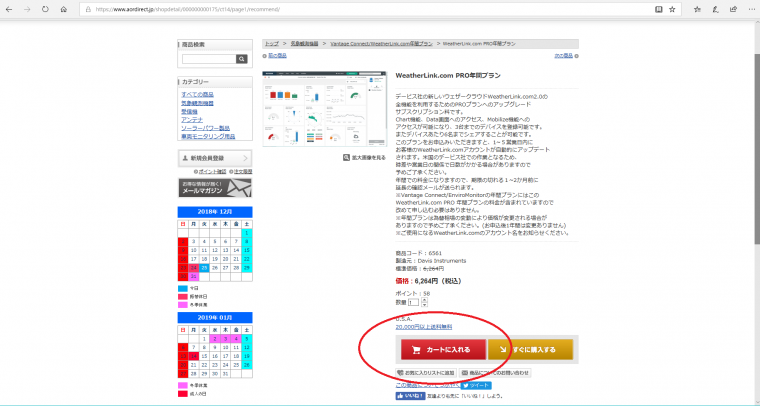Click the browser Share icon

pos(733,9)
